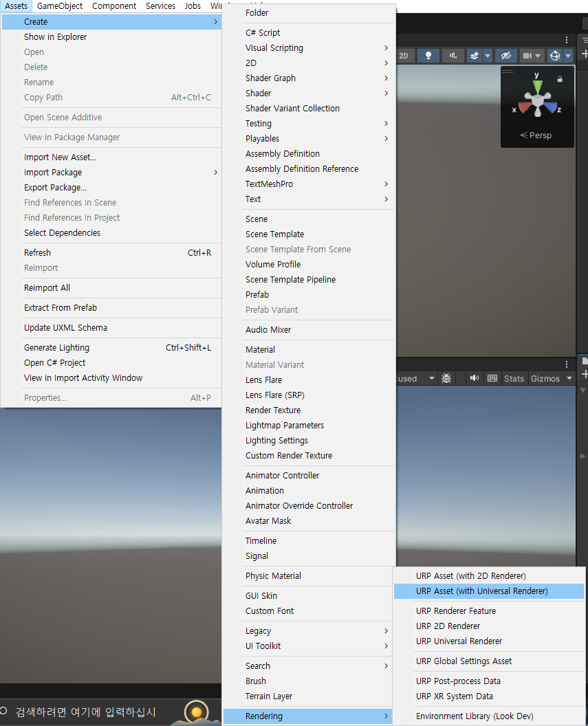Screen dimensions: 588x726
Task: Create a Terrain Layer
Action: (309, 696)
